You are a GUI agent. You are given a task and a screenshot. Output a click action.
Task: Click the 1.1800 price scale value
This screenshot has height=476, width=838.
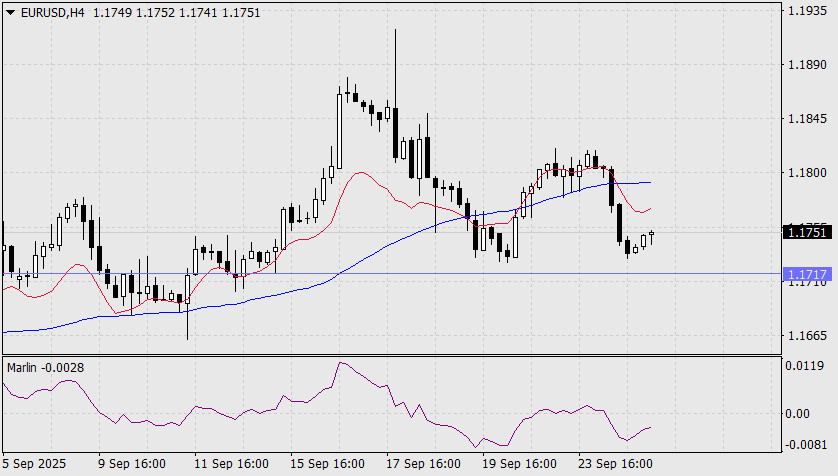(807, 173)
